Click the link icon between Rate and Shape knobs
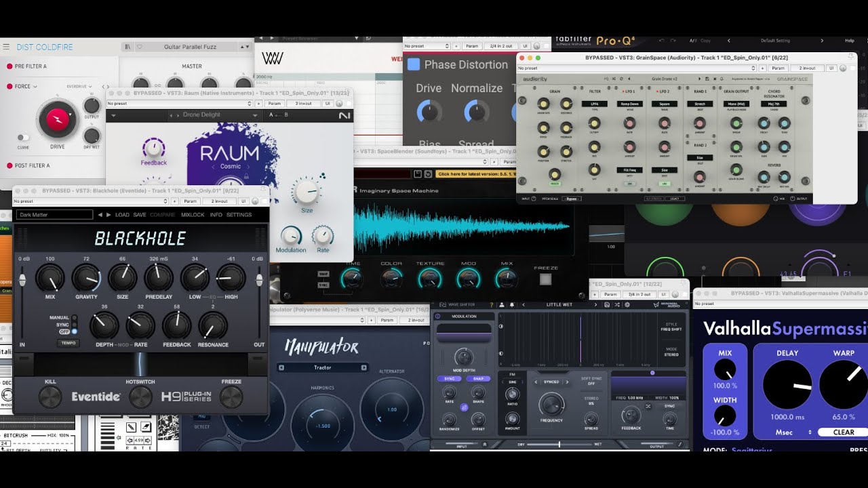 (464, 407)
